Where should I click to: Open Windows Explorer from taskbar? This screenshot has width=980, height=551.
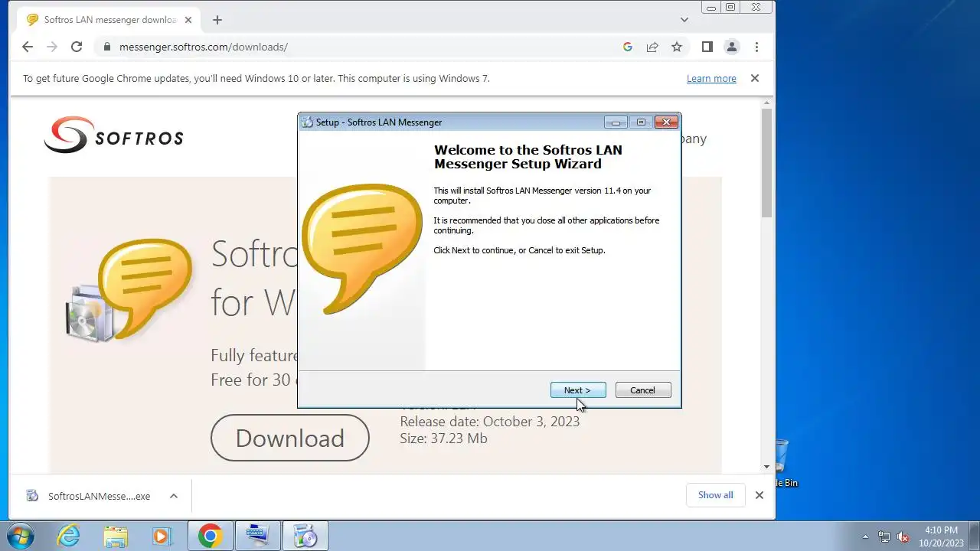116,536
